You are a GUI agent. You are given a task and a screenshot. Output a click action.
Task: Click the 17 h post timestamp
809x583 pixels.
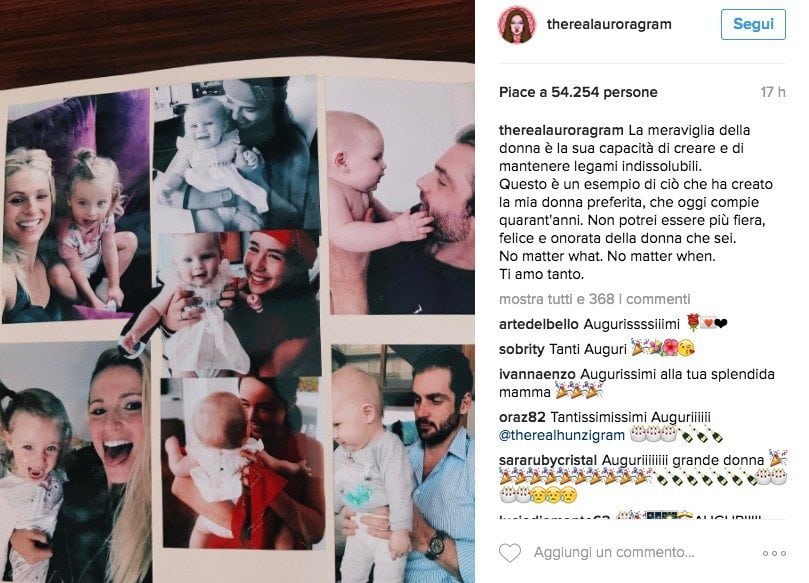pos(772,92)
